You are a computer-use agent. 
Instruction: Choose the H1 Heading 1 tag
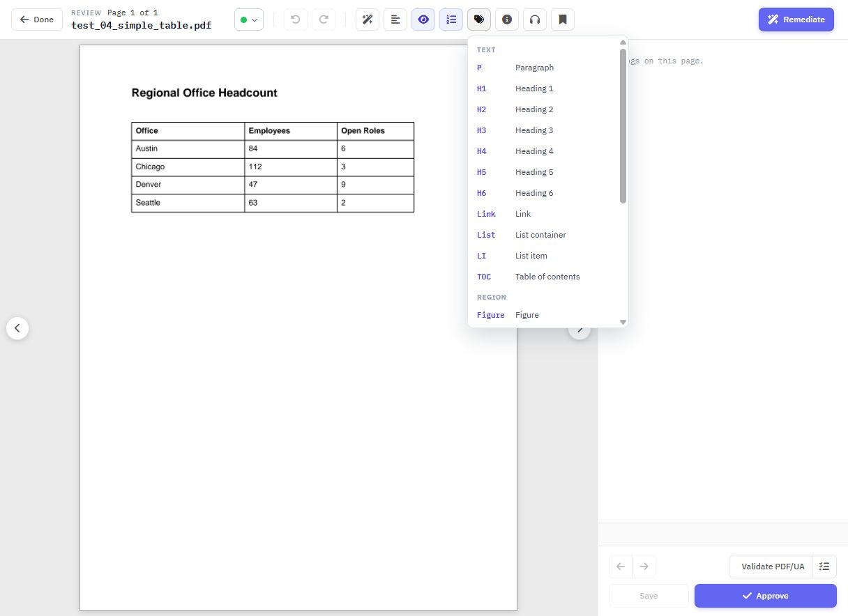coord(544,88)
